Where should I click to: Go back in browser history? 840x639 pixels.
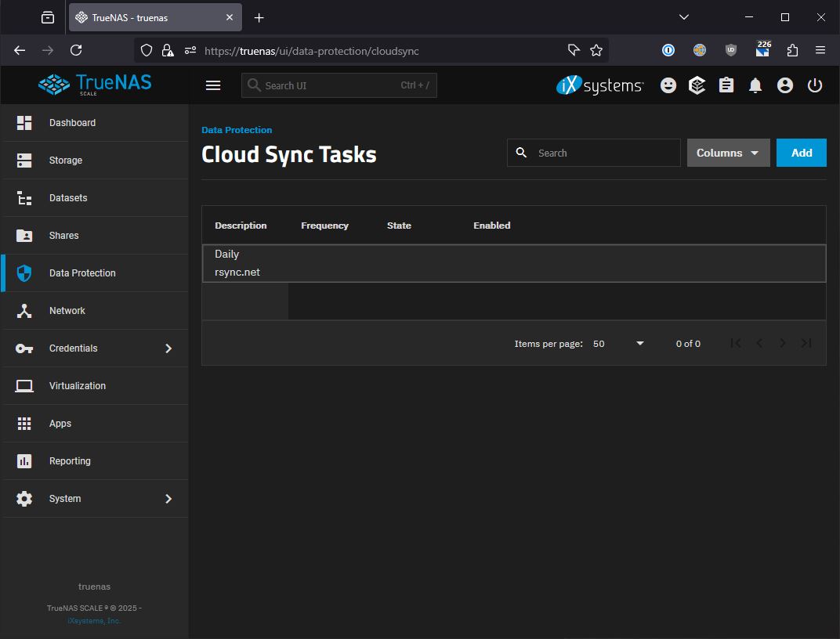pyautogui.click(x=20, y=50)
